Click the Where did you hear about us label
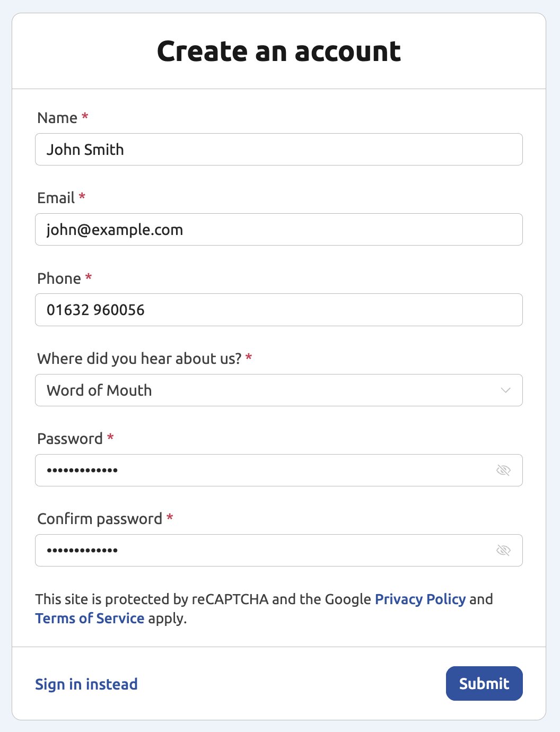This screenshot has width=560, height=732. pyautogui.click(x=139, y=359)
